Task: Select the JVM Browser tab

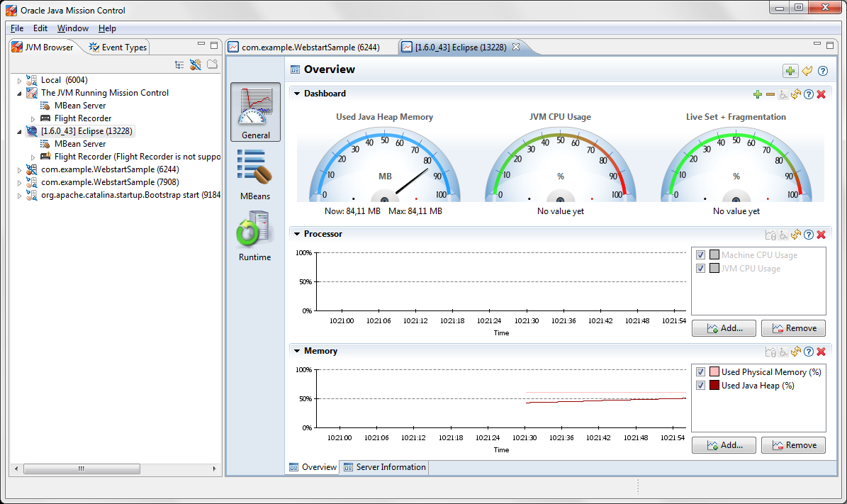Action: (x=43, y=47)
